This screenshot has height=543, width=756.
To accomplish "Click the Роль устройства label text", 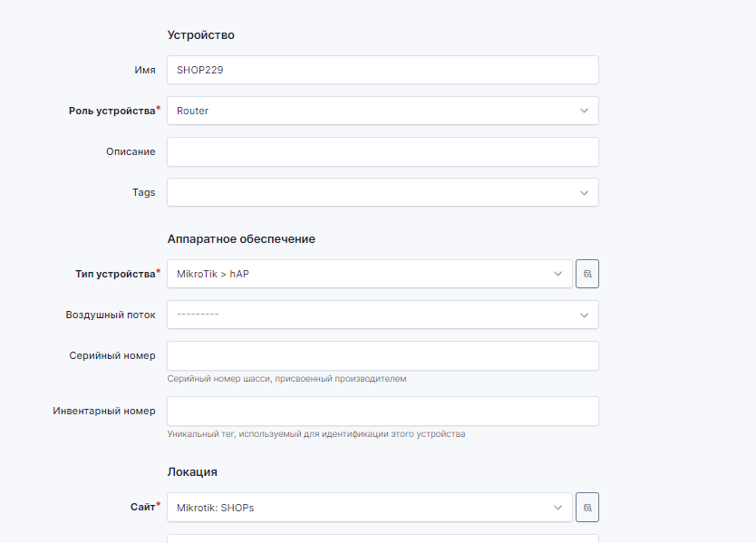I will pyautogui.click(x=111, y=111).
